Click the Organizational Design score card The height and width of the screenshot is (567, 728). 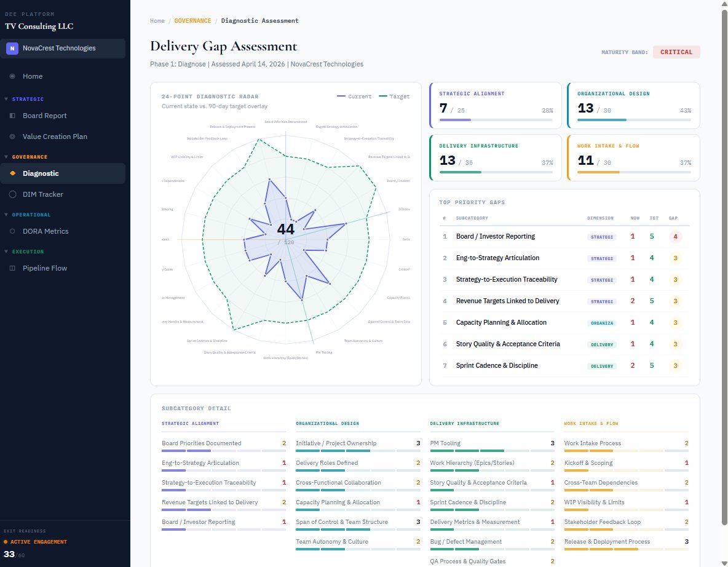click(634, 105)
